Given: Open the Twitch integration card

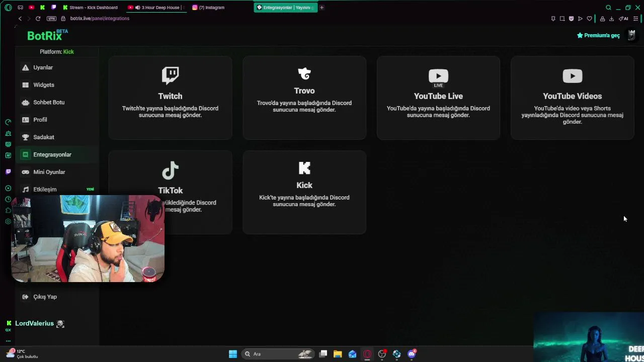Looking at the screenshot, I should 170,98.
